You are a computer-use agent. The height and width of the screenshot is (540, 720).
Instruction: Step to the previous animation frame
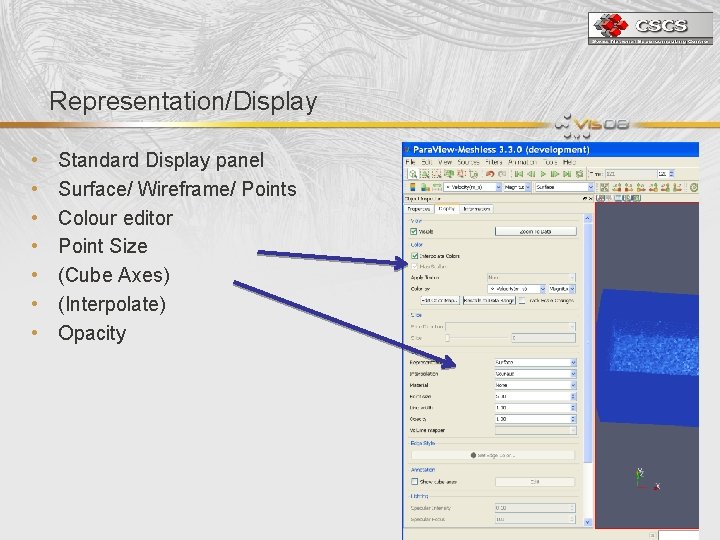point(531,174)
